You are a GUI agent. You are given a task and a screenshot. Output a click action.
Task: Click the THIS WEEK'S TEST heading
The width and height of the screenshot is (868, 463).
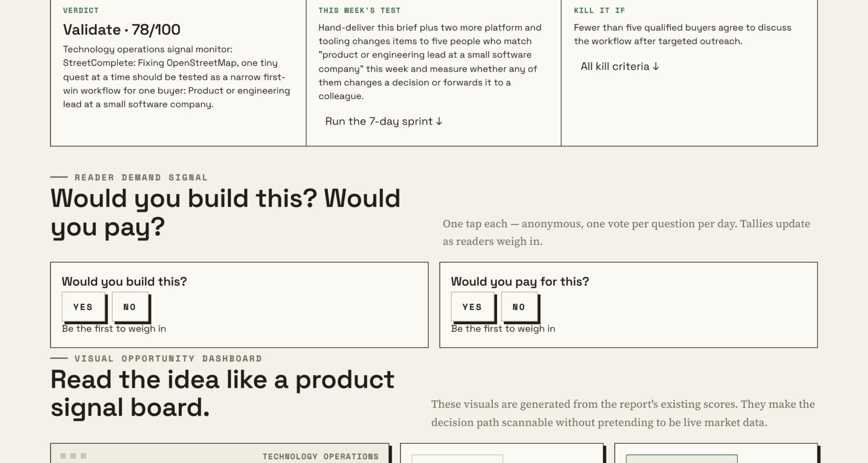[x=359, y=10]
